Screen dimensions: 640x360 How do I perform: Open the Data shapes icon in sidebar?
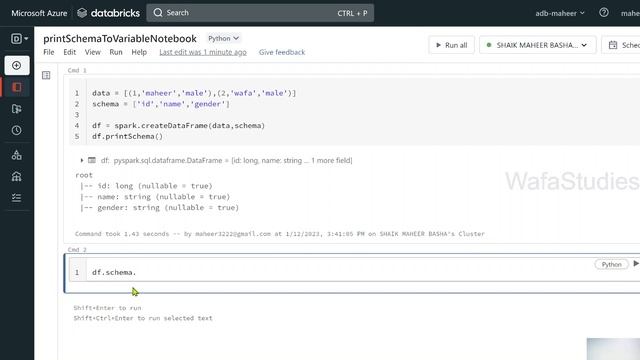(17, 155)
